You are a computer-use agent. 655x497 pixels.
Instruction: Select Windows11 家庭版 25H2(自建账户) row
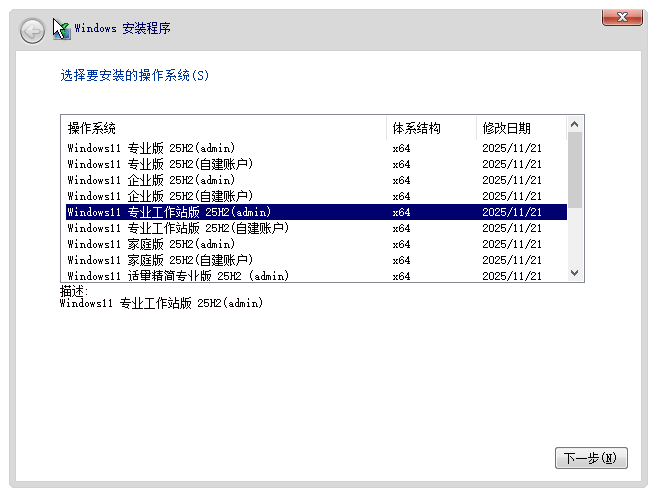point(159,260)
